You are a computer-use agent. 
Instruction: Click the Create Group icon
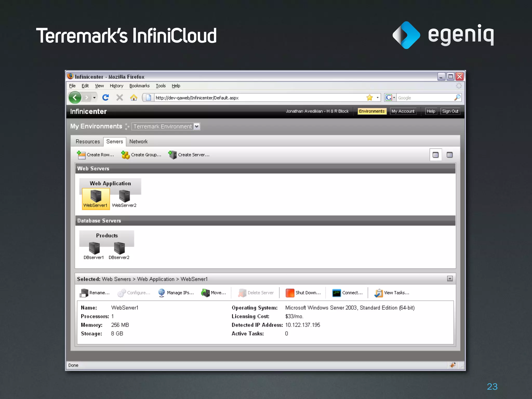(x=125, y=155)
